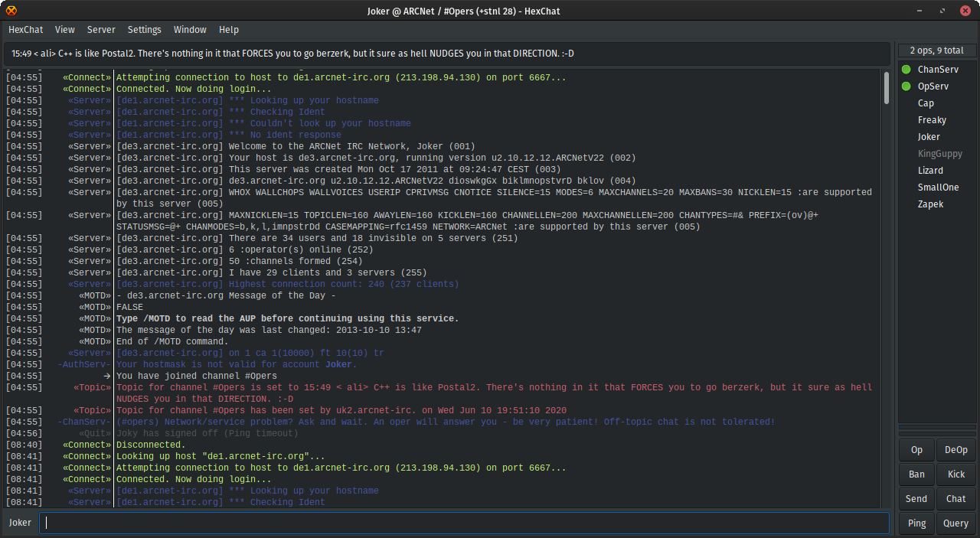Click OpServ's green operator status dot
Image resolution: width=980 pixels, height=538 pixels.
click(x=906, y=86)
